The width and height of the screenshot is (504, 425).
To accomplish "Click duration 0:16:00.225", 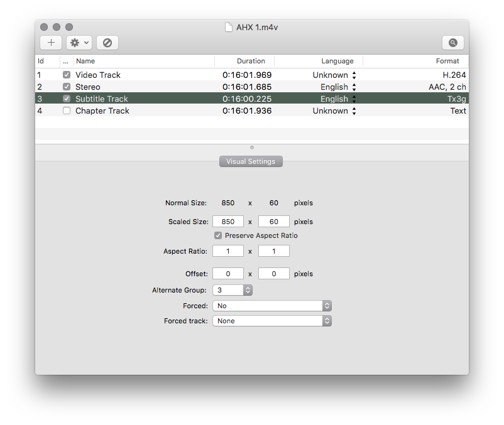I will pos(247,99).
